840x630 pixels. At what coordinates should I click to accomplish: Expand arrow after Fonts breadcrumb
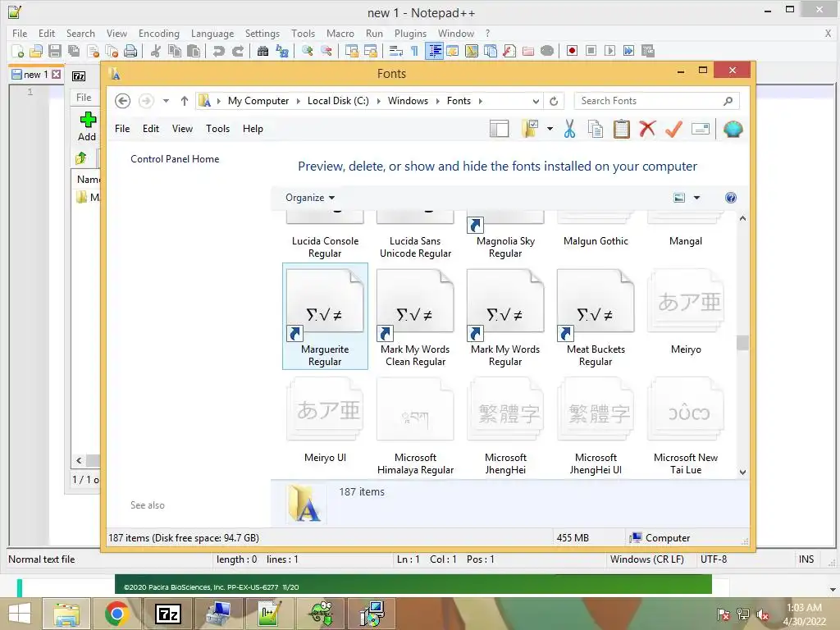[481, 101]
